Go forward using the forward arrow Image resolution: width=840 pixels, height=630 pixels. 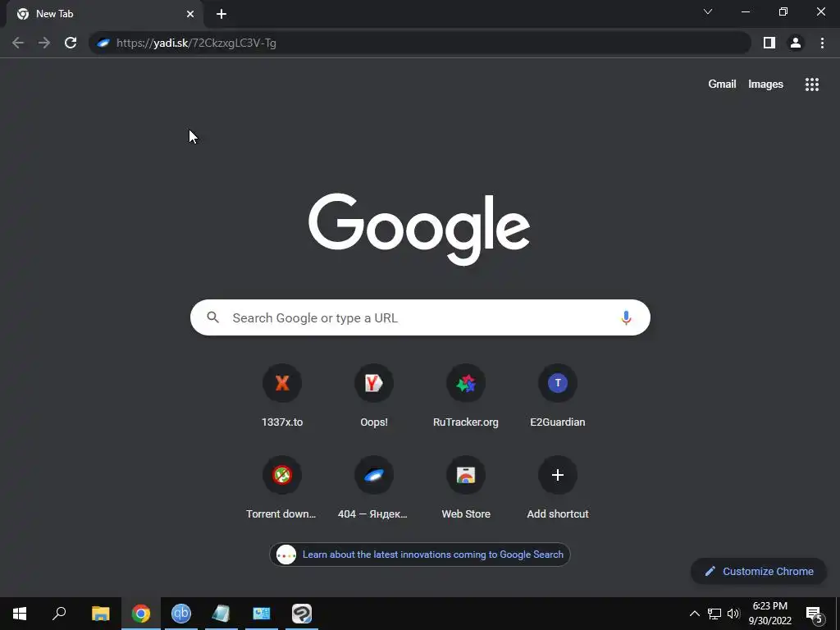point(44,43)
